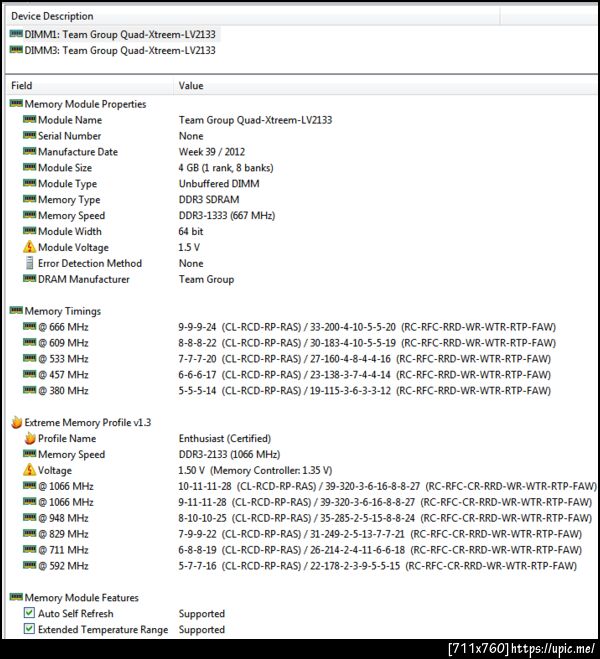Click the Memory Module Features section icon

[x=16, y=597]
